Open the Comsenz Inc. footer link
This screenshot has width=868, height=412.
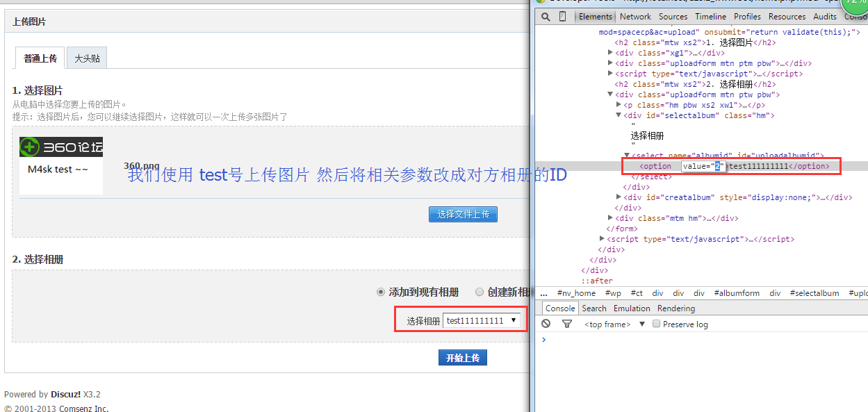83,409
